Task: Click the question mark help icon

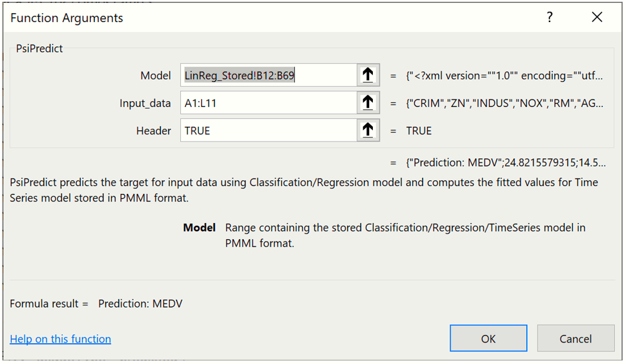Action: pos(549,18)
